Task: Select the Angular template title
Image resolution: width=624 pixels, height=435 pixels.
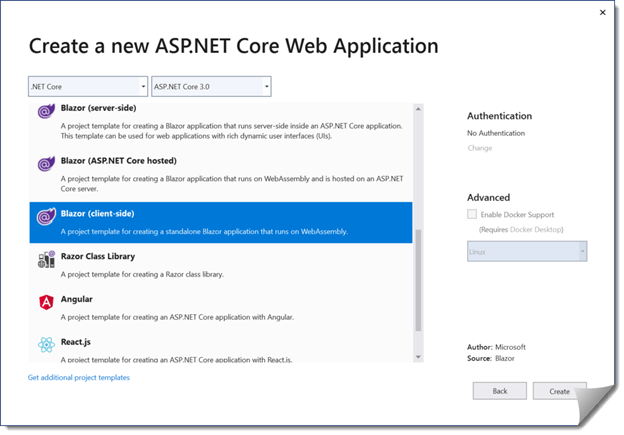Action: [x=76, y=299]
